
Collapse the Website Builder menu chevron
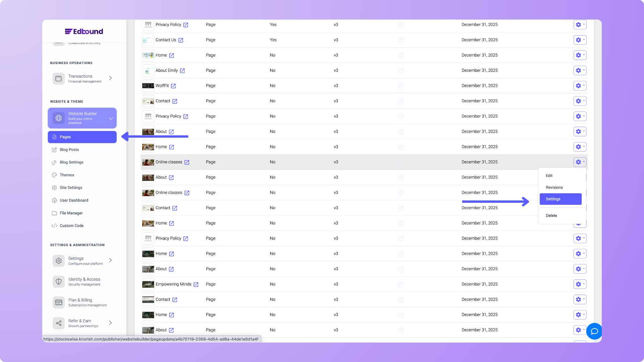coord(111,118)
